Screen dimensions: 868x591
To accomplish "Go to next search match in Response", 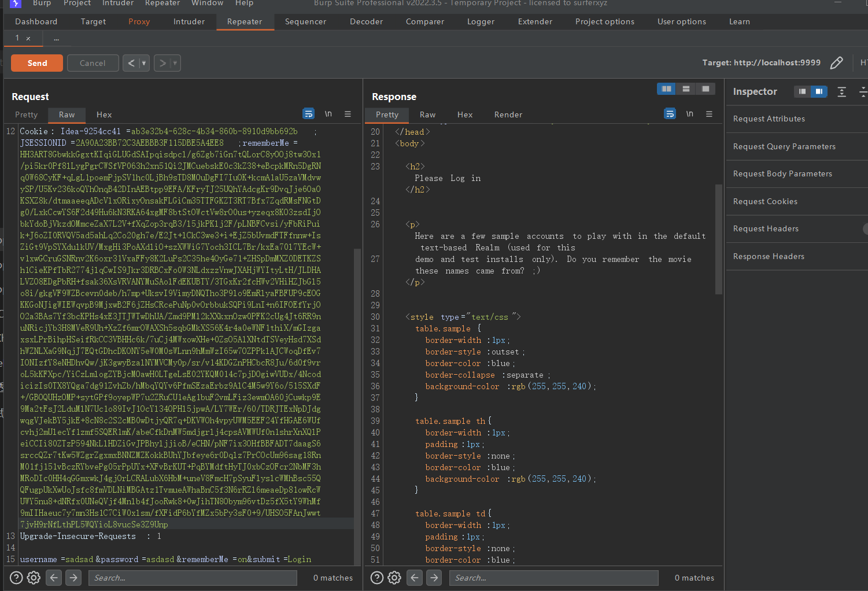I will point(434,577).
